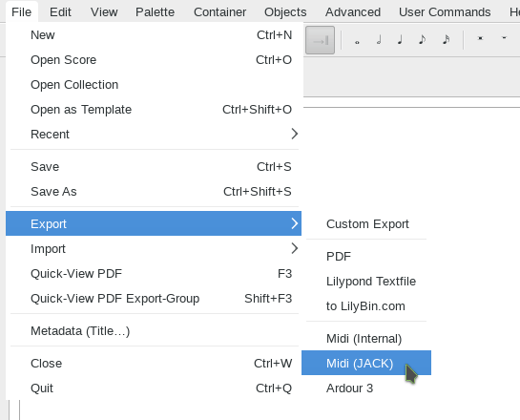
Task: Choose Close from the File menu
Action: point(154,364)
